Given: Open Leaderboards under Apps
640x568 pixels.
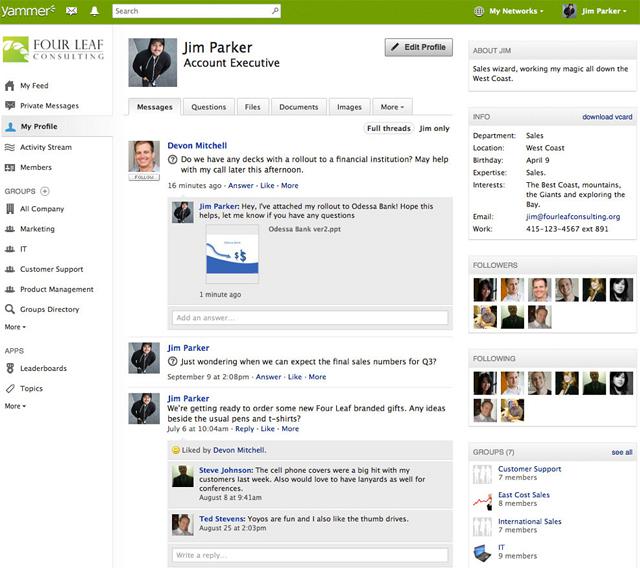Looking at the screenshot, I should click(43, 368).
